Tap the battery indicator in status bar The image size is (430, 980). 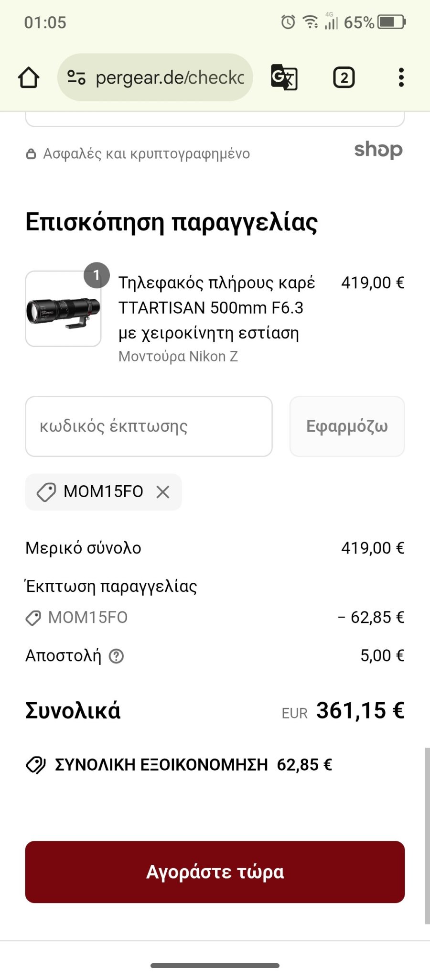click(x=391, y=22)
